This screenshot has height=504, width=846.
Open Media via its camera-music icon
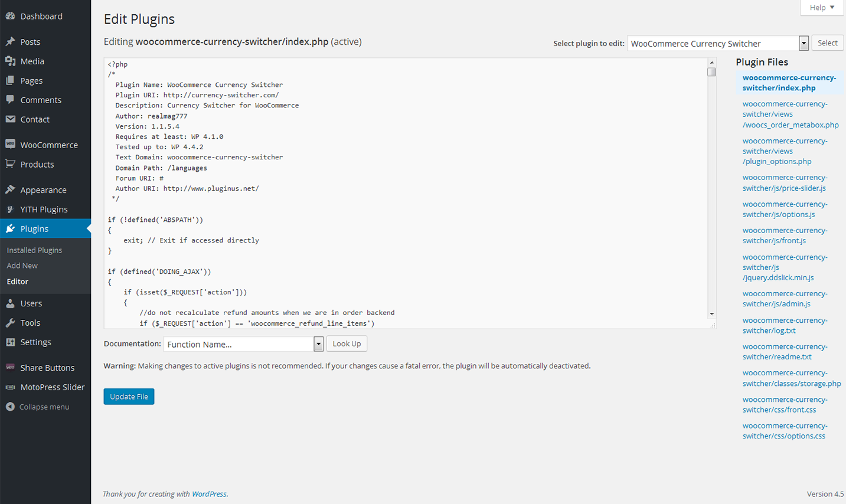pos(10,61)
